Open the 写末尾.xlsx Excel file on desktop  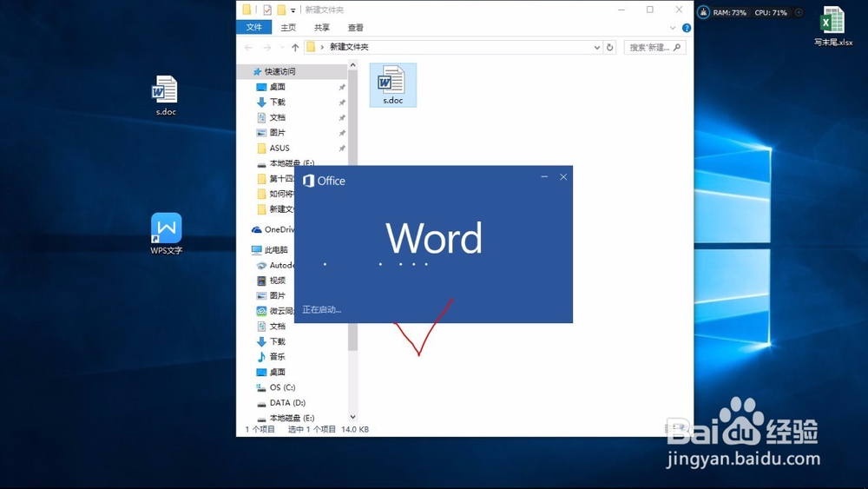point(832,26)
